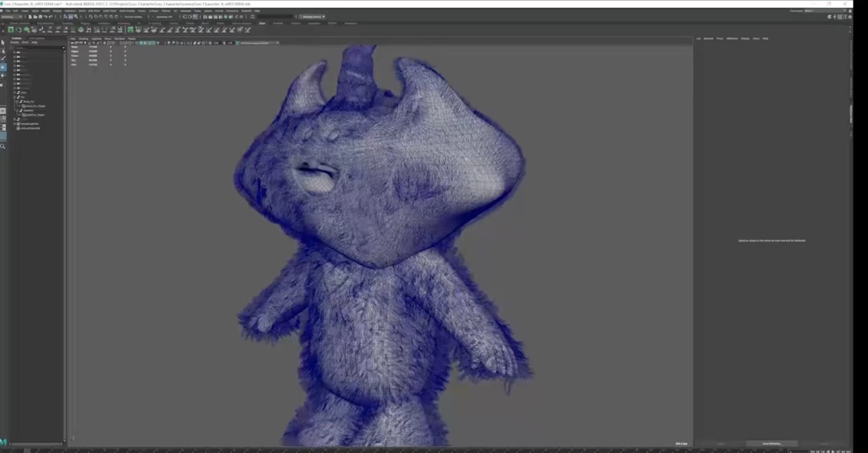This screenshot has height=453, width=868.
Task: Toggle the workspace lock icon
Action: [850, 11]
